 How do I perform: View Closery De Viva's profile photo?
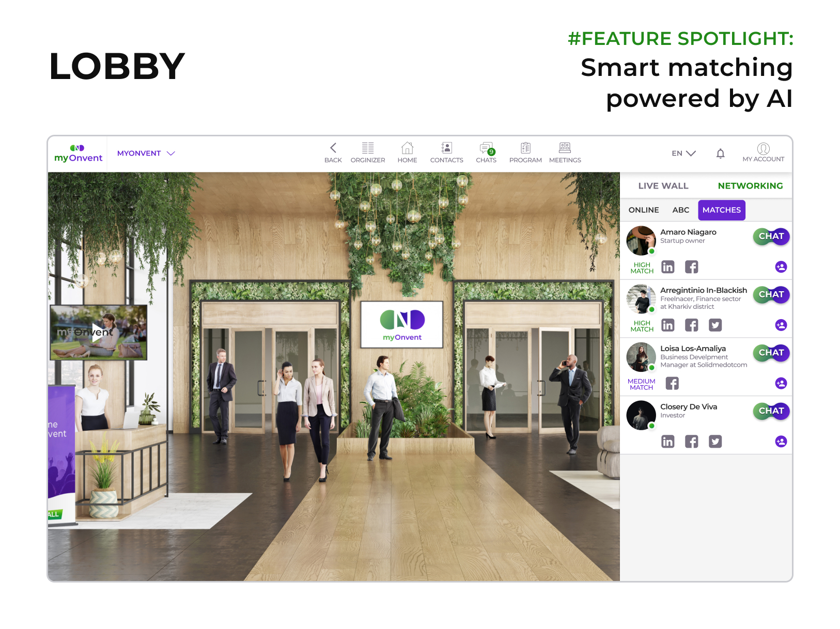tap(641, 415)
